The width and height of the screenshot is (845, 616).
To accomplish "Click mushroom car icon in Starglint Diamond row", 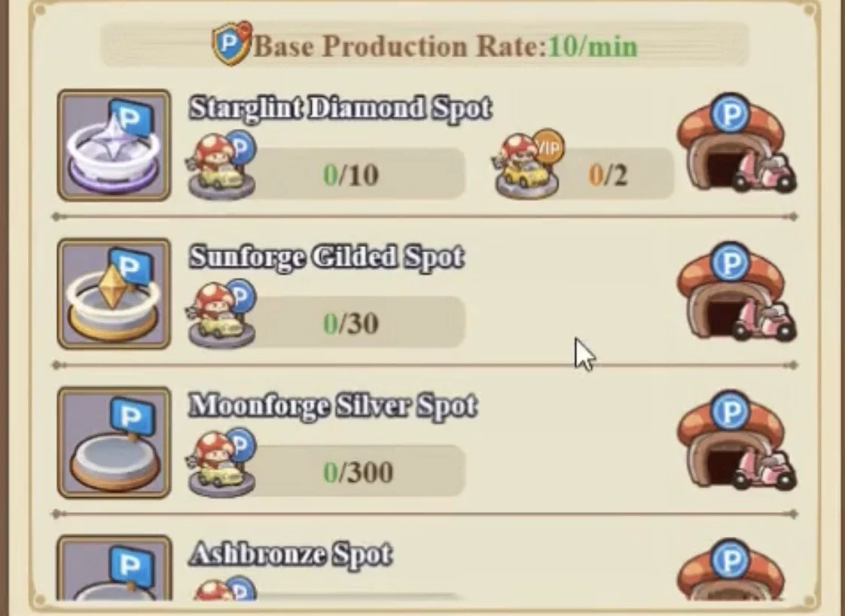I will pos(222,166).
